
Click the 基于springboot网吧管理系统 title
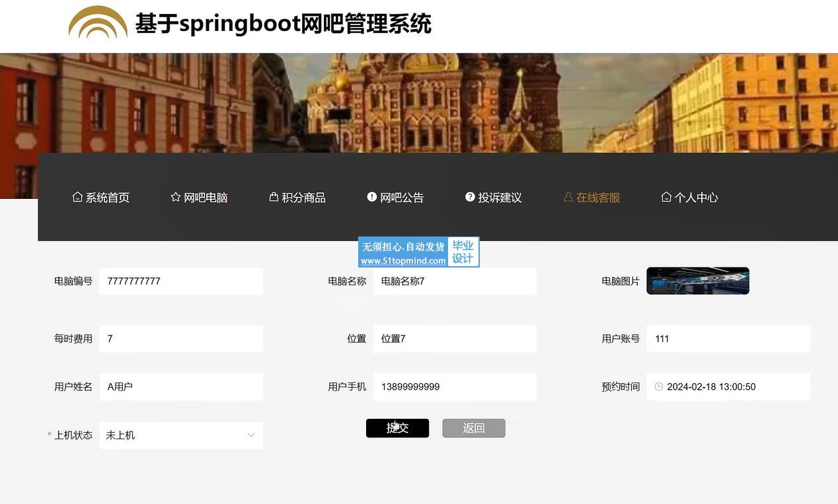[x=284, y=24]
